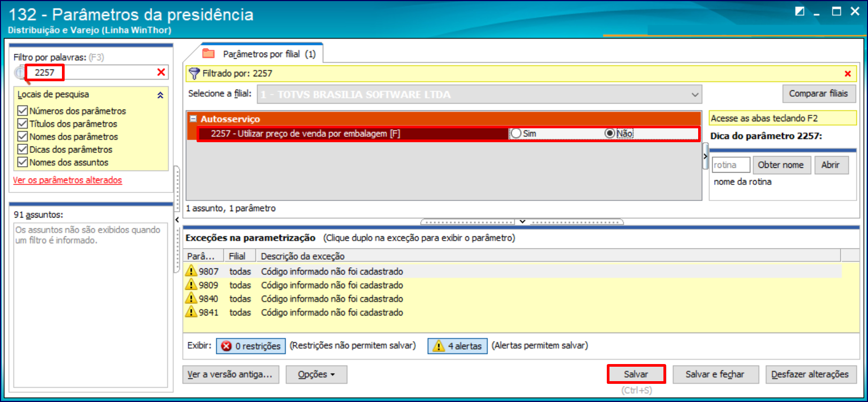Toggle 'Títulos dos parâmetros' checkbox
The height and width of the screenshot is (402, 868).
[22, 123]
